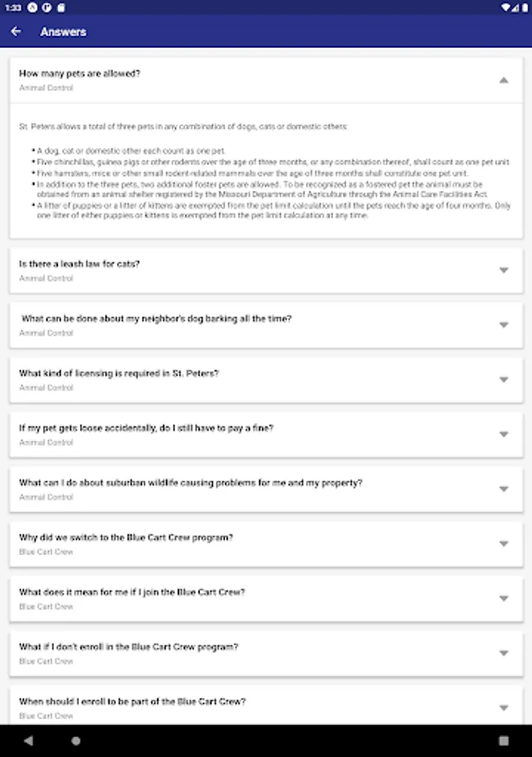Viewport: 532px width, 757px height.
Task: Expand 'don't enroll in Blue Cart Crew' arrow
Action: pos(503,653)
